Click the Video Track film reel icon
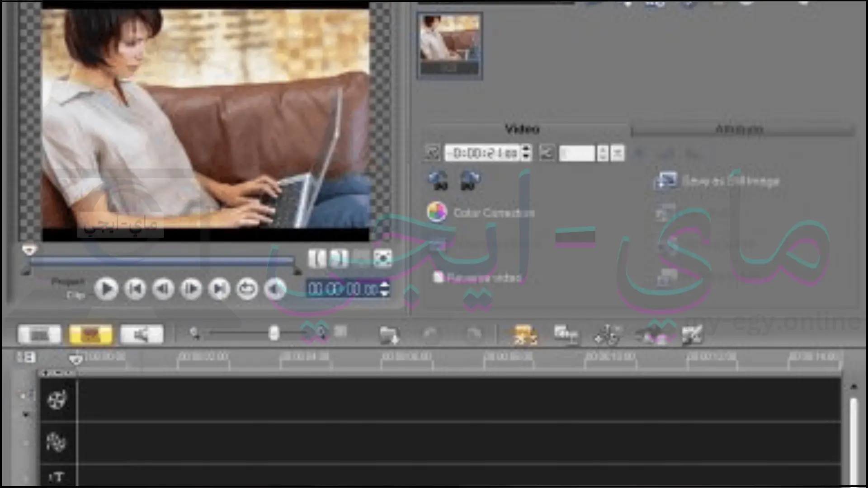868x488 pixels. point(57,399)
